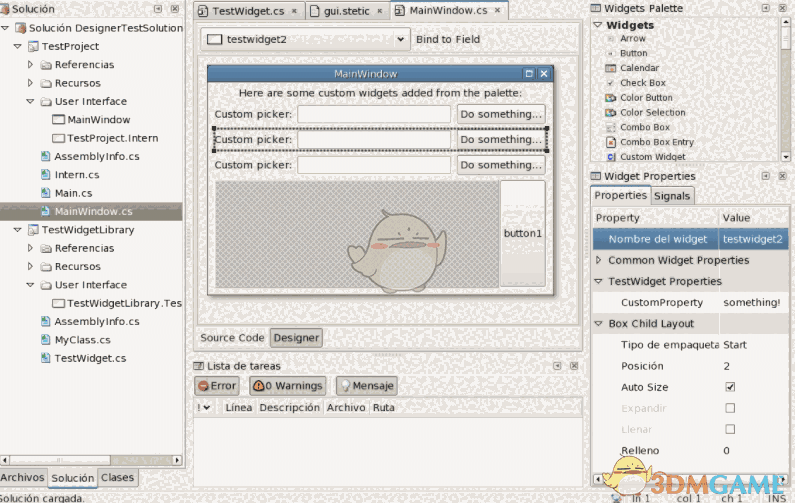Image resolution: width=795 pixels, height=503 pixels.
Task: Click the horizontal scrollbar in solution tree
Action: [x=91, y=460]
